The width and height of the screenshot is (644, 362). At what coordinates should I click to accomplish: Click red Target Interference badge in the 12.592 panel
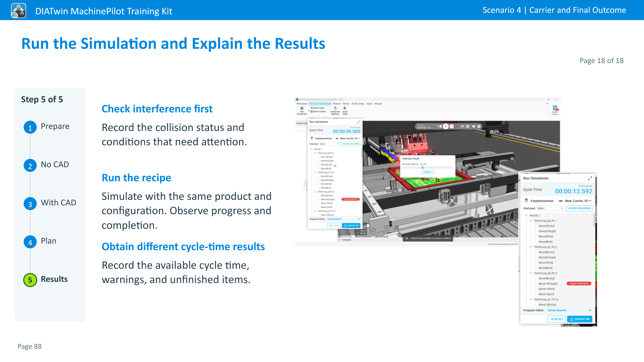pyautogui.click(x=579, y=284)
